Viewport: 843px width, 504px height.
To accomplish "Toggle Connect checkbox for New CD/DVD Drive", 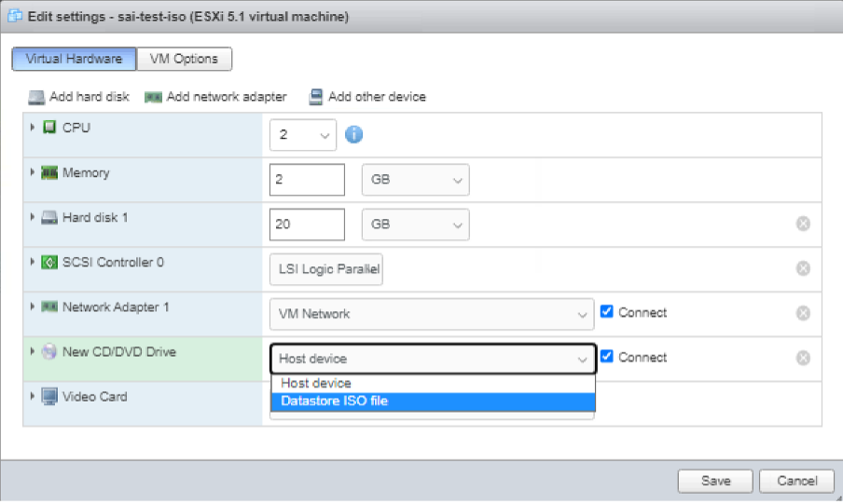I will pos(606,356).
